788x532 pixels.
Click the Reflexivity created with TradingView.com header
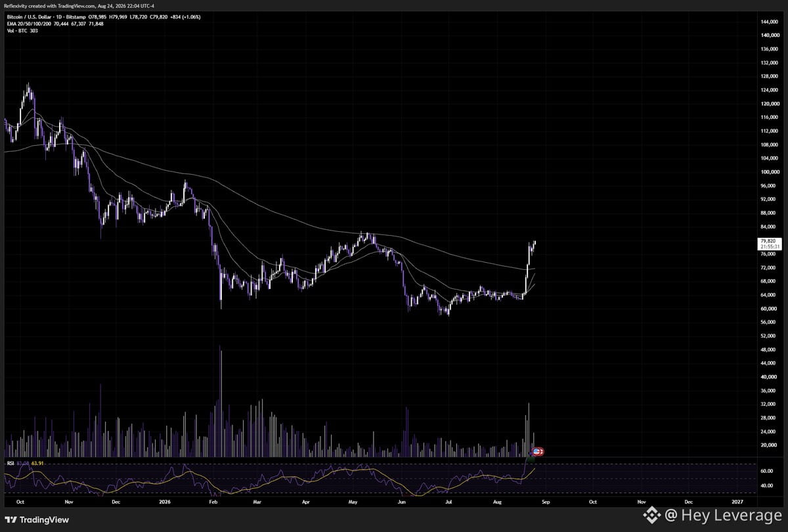79,5
